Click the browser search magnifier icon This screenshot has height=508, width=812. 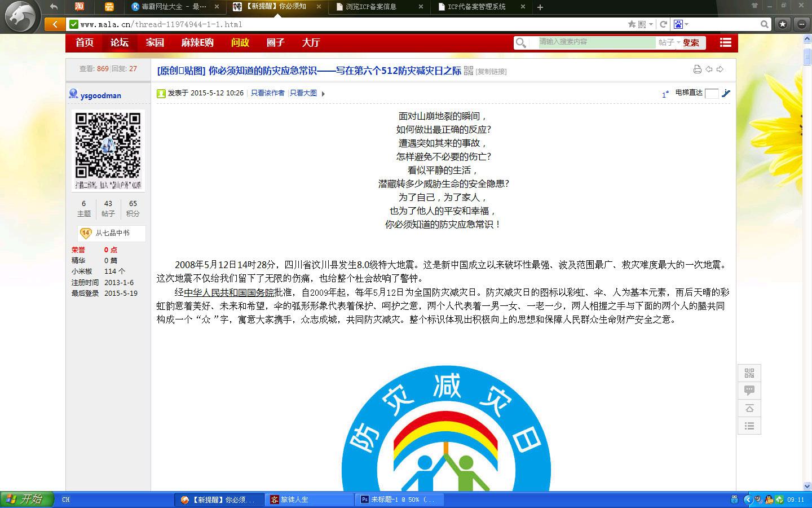(x=765, y=24)
